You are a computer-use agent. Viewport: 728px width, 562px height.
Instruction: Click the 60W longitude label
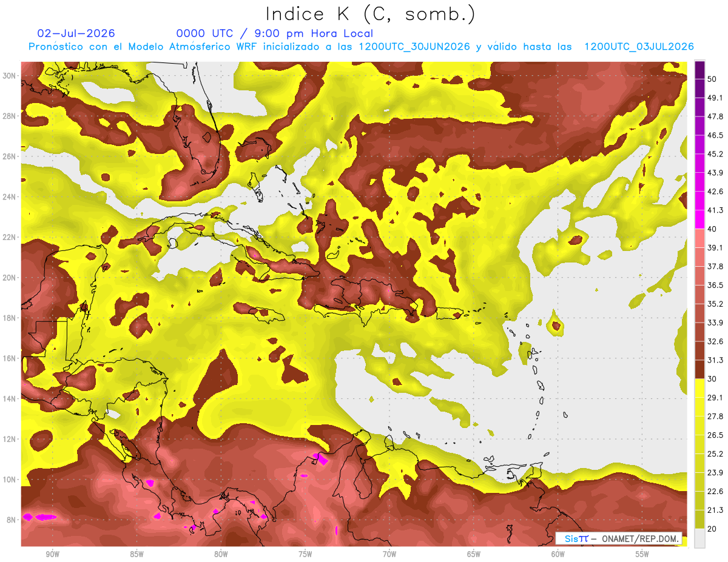(558, 554)
